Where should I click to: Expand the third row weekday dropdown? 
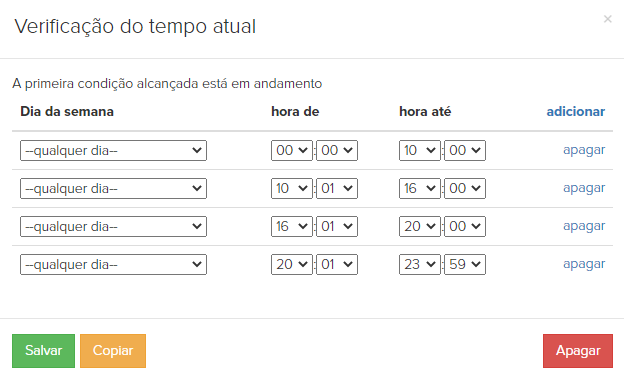(x=113, y=227)
